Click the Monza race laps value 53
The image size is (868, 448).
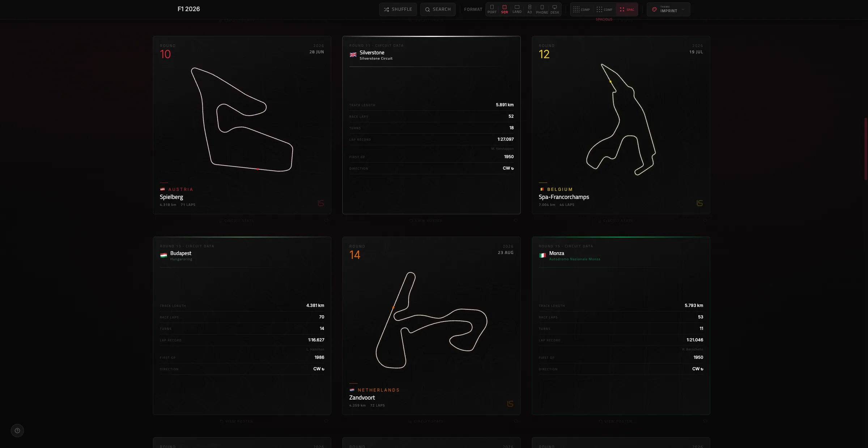(701, 317)
